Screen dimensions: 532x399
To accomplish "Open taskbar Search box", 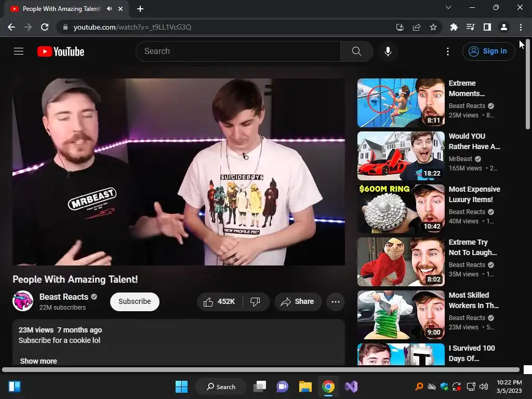I will point(221,387).
